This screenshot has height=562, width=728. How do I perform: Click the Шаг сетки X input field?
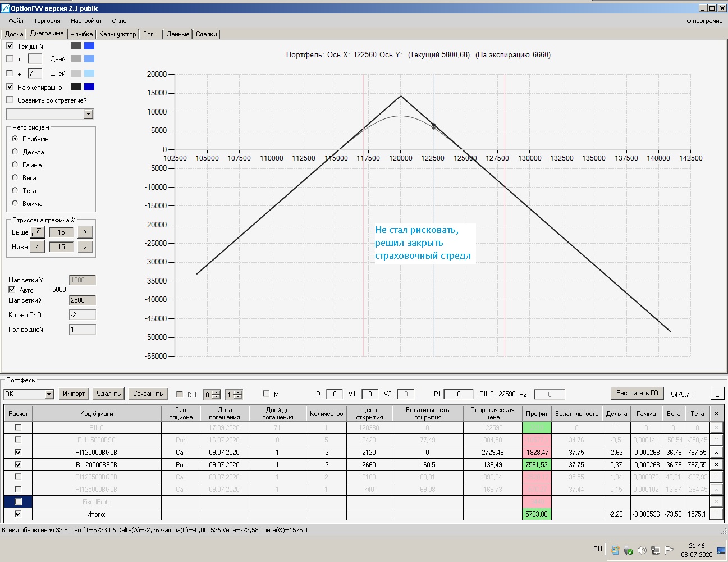[x=82, y=300]
